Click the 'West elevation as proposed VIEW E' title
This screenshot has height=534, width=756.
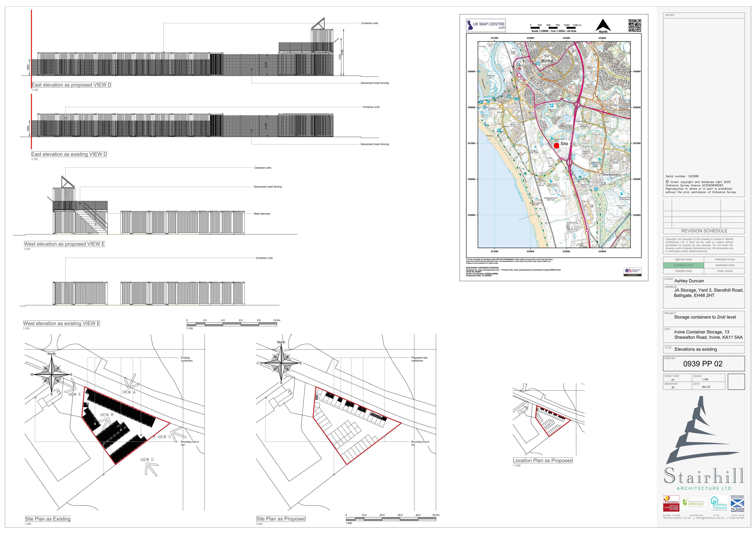(x=64, y=244)
